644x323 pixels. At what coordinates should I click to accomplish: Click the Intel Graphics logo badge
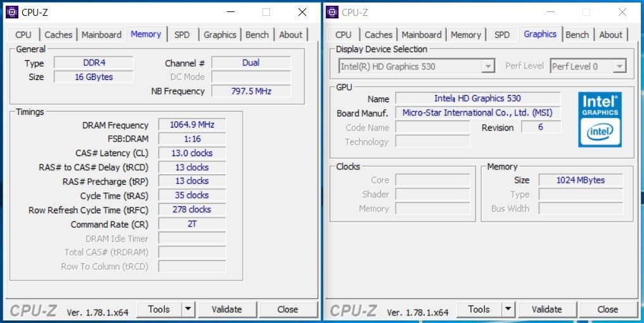(x=600, y=119)
